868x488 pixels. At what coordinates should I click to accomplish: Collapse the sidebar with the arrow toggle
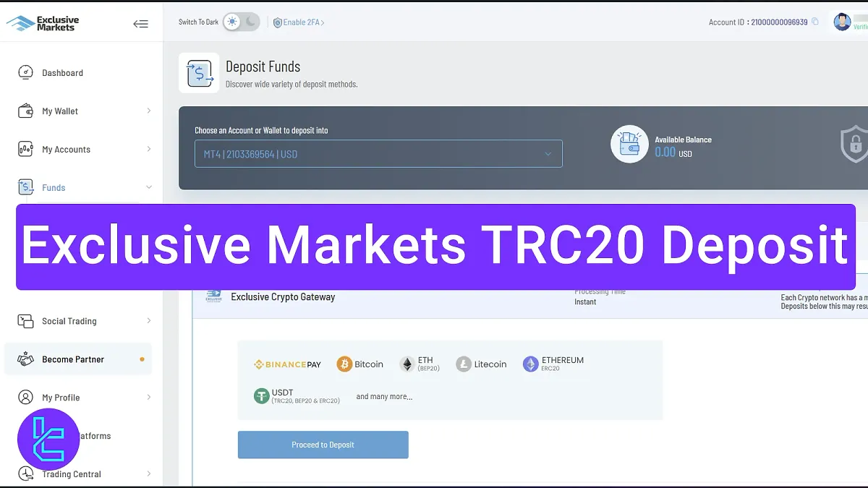tap(140, 22)
